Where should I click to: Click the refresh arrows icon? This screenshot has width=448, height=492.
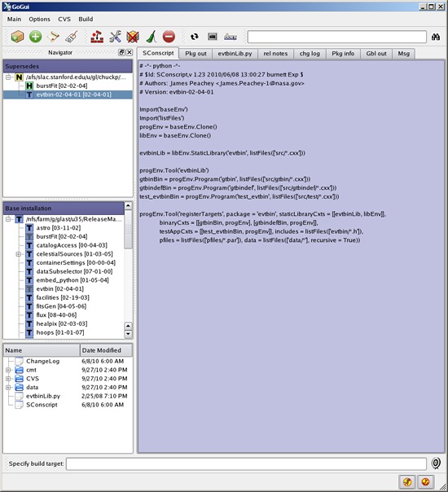pyautogui.click(x=195, y=37)
